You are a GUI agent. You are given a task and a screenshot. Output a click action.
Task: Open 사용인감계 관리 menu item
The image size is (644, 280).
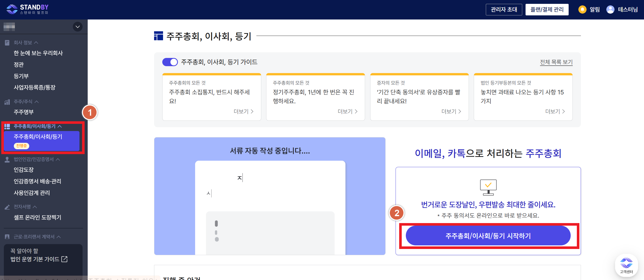(32, 193)
